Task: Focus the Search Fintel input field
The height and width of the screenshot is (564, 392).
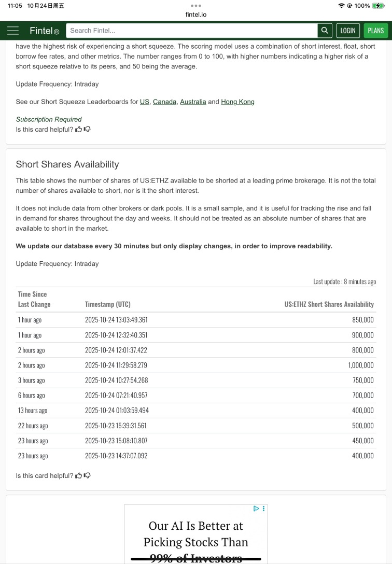Action: coord(192,31)
